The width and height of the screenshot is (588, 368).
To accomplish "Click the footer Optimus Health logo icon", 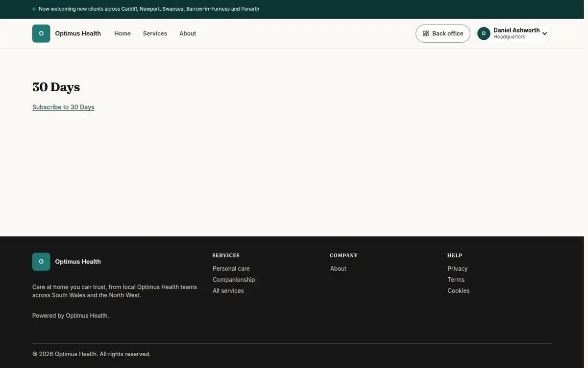I will pos(41,262).
